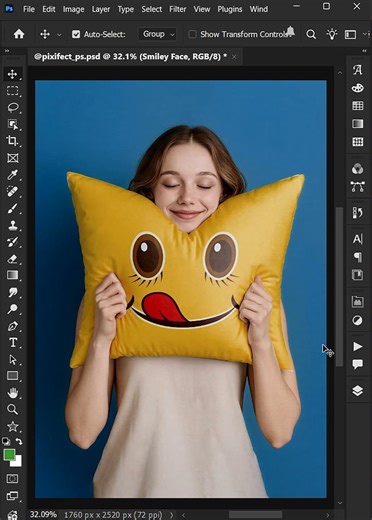The image size is (372, 520).
Task: Select the Rectangular Marquee tool
Action: [x=13, y=91]
